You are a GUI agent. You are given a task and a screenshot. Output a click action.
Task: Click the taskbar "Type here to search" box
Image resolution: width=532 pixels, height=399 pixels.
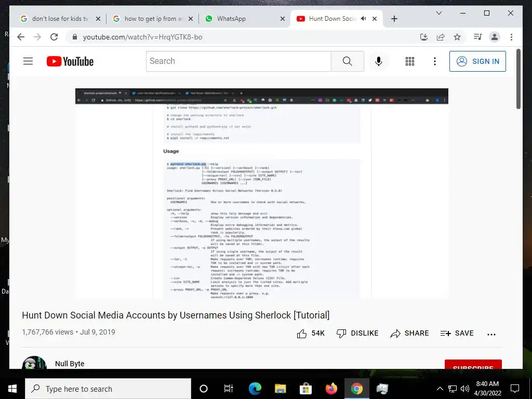tap(108, 389)
